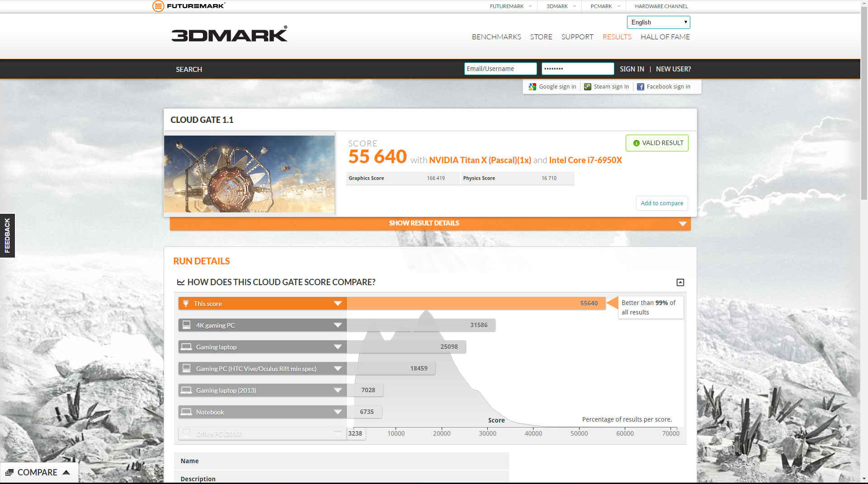Screen dimensions: 868x484
Task: Click the trophy icon on This score
Action: pyautogui.click(x=186, y=303)
